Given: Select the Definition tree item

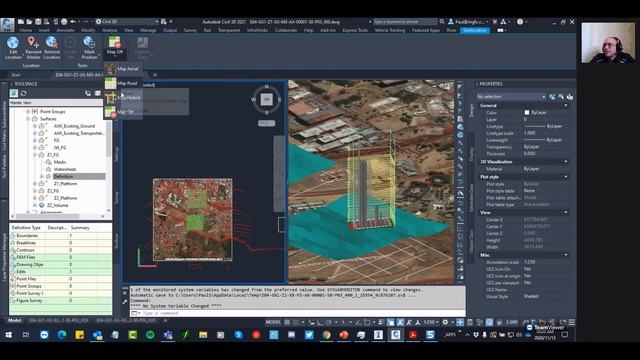Looking at the screenshot, I should pos(63,176).
